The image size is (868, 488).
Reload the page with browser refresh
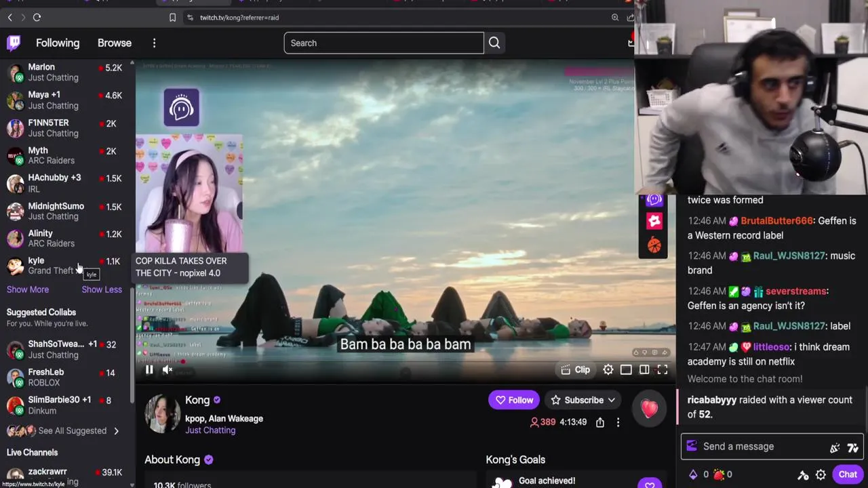pos(37,17)
